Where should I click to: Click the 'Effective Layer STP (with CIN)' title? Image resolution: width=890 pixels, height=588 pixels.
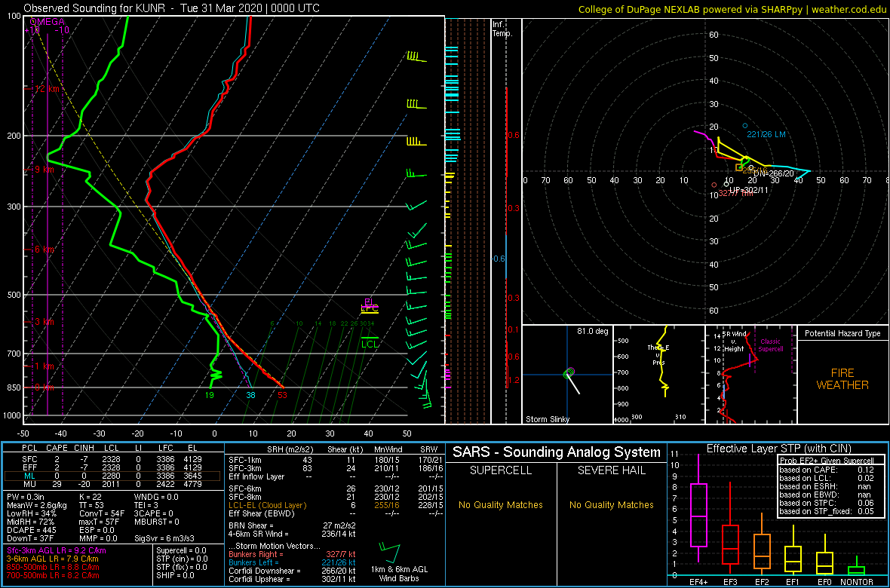pos(778,449)
